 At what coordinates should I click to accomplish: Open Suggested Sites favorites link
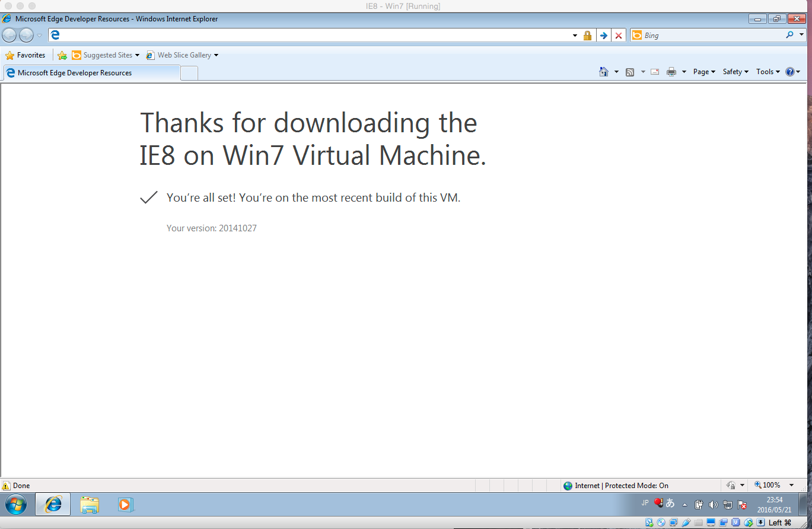106,55
